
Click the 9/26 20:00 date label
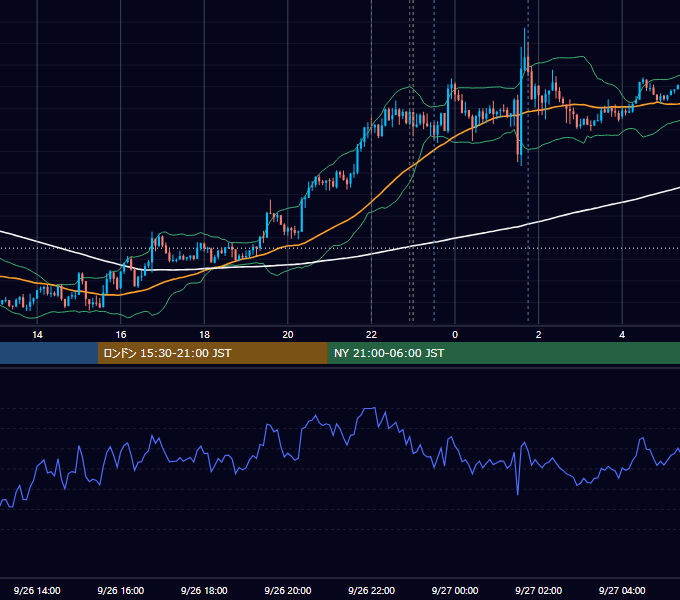point(288,590)
